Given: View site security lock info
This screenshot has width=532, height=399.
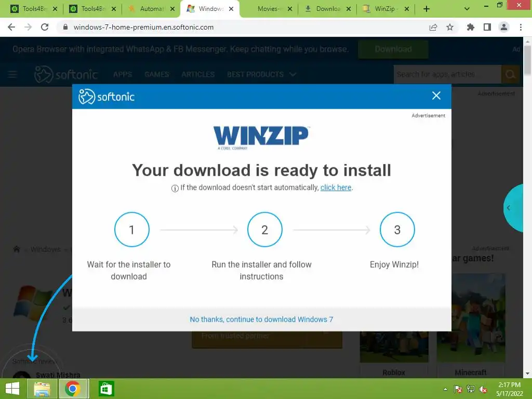Looking at the screenshot, I should (65, 27).
